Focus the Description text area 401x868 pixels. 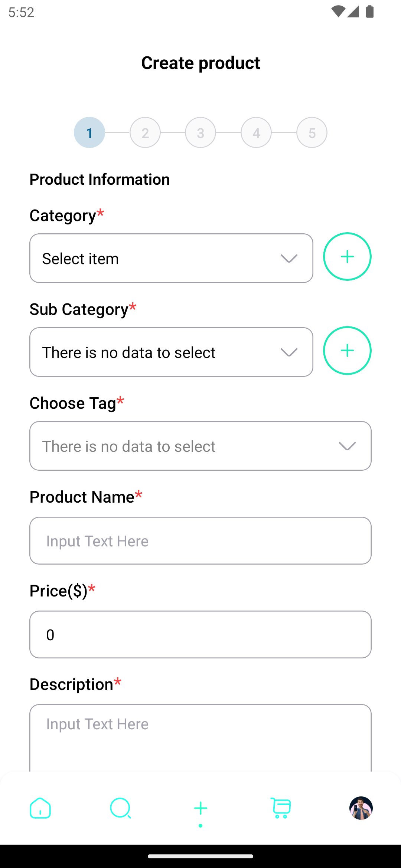(x=200, y=738)
